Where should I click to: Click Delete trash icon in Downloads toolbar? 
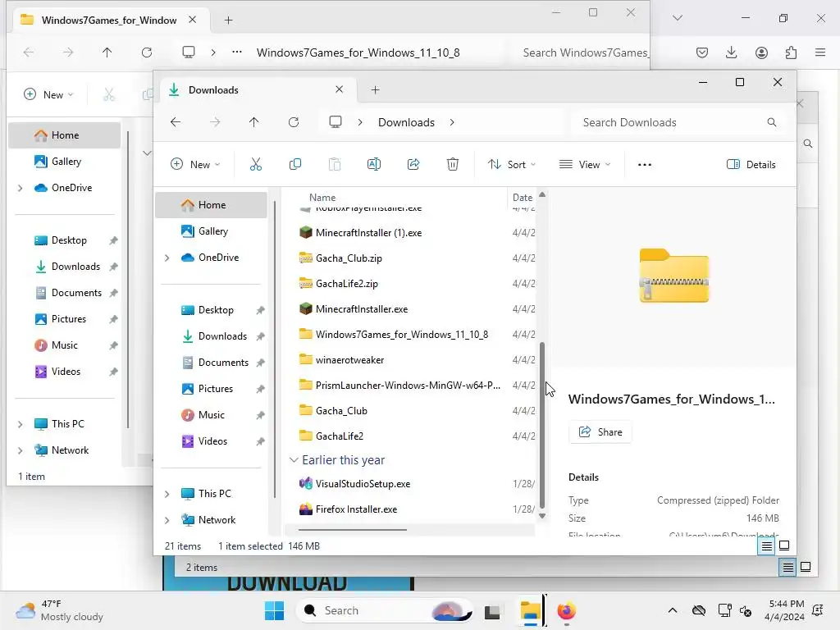coord(452,164)
